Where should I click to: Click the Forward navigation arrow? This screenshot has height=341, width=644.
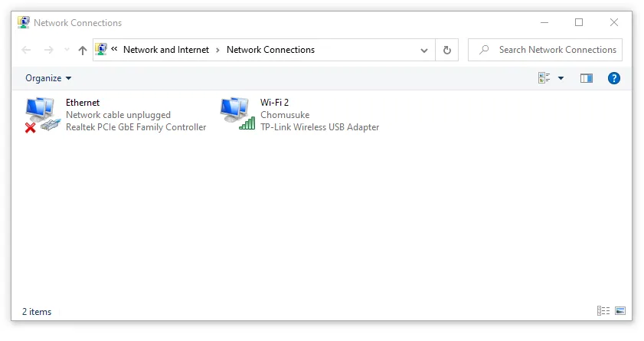(x=49, y=50)
